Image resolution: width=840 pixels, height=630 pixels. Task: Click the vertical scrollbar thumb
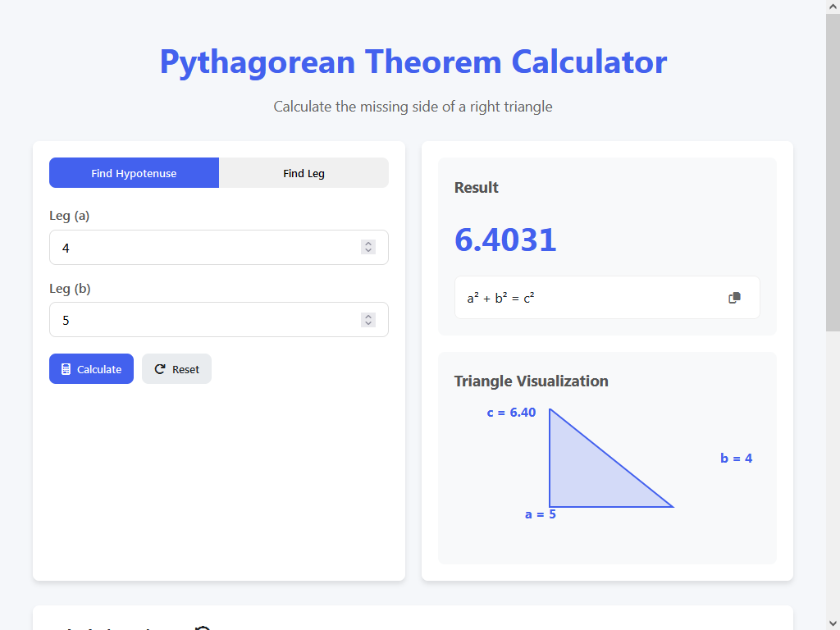[x=833, y=172]
